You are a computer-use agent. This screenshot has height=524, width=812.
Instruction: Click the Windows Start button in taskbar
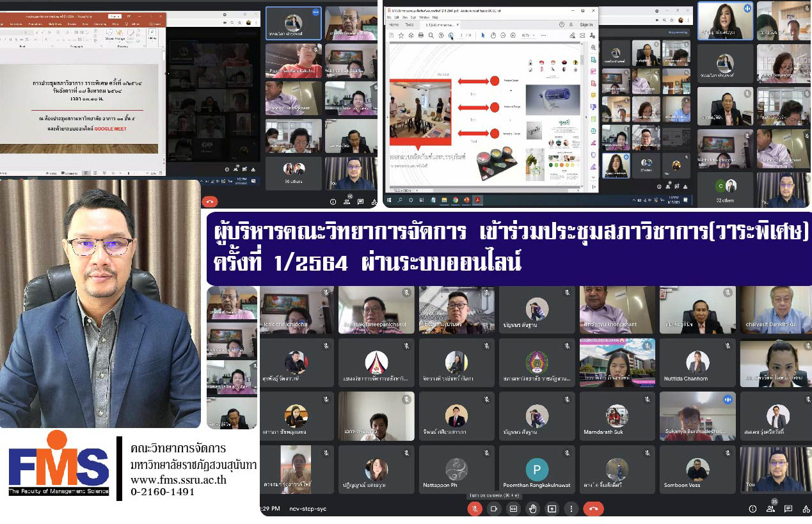390,200
